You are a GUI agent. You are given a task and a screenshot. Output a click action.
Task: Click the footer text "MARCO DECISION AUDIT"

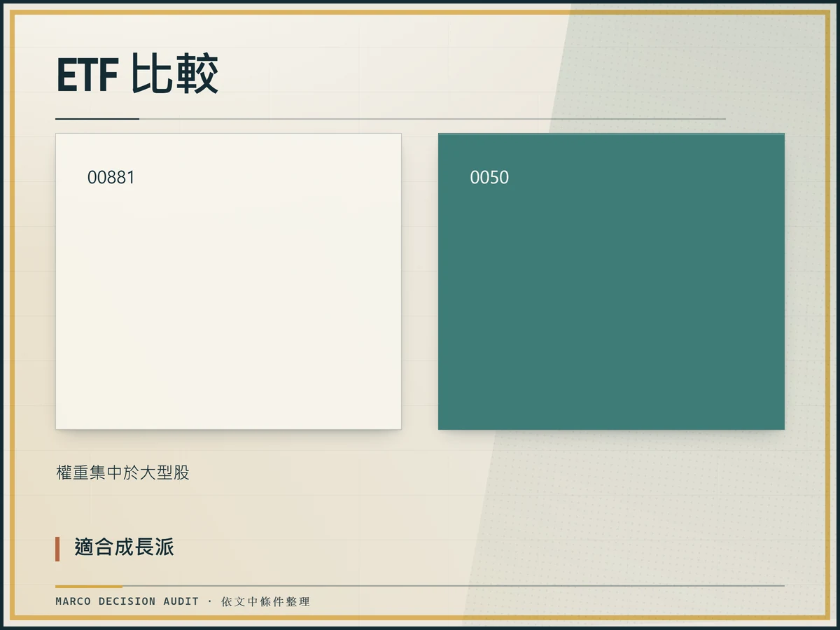[127, 601]
